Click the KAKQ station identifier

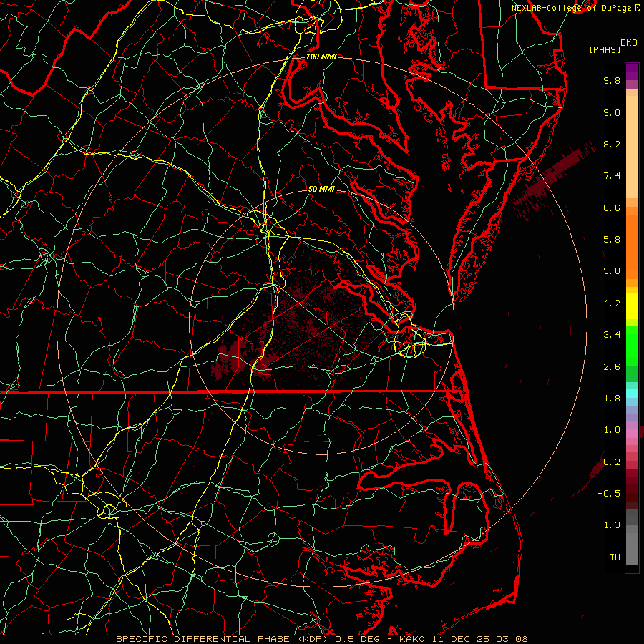click(413, 639)
